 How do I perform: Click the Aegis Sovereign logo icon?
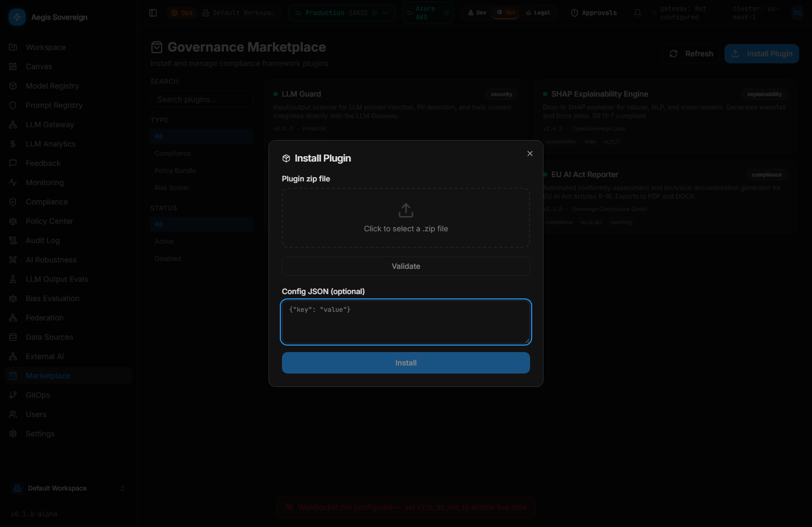point(17,17)
